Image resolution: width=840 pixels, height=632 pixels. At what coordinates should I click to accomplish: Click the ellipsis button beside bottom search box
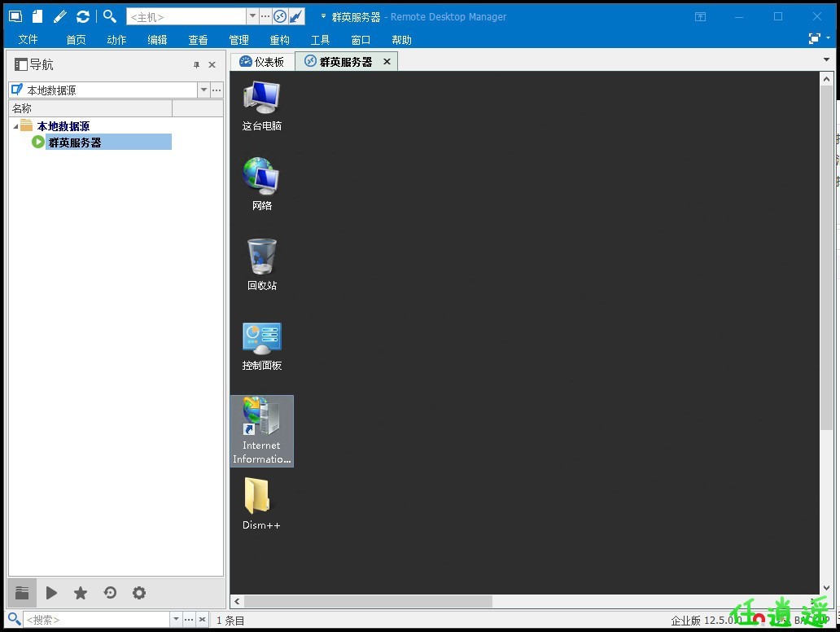(189, 619)
